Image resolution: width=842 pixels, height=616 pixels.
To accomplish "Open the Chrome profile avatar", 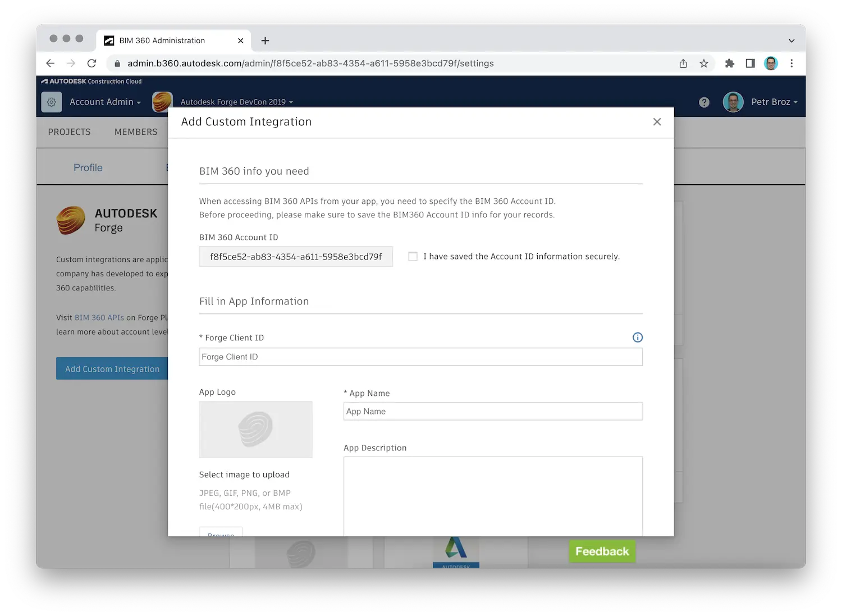I will tap(771, 63).
